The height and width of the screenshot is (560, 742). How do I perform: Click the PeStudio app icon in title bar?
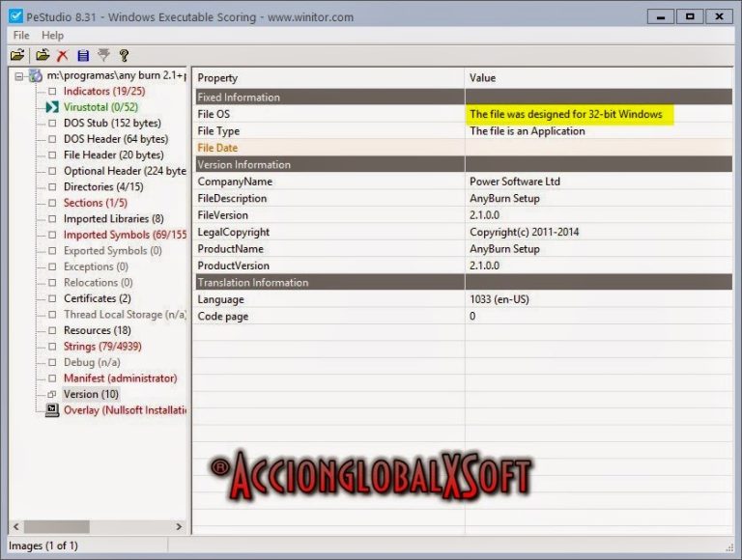pyautogui.click(x=15, y=16)
